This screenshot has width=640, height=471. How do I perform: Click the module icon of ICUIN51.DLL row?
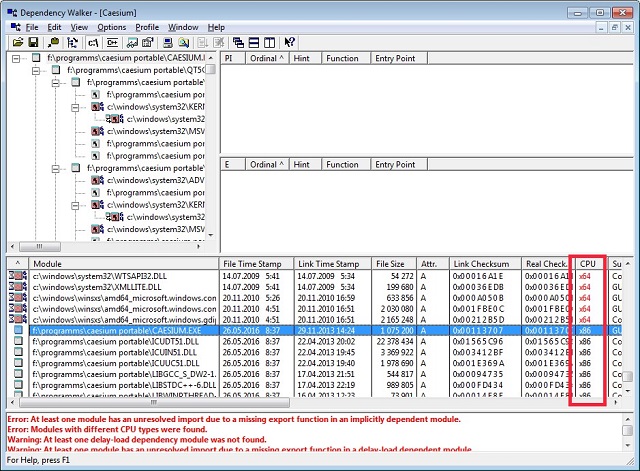click(18, 352)
